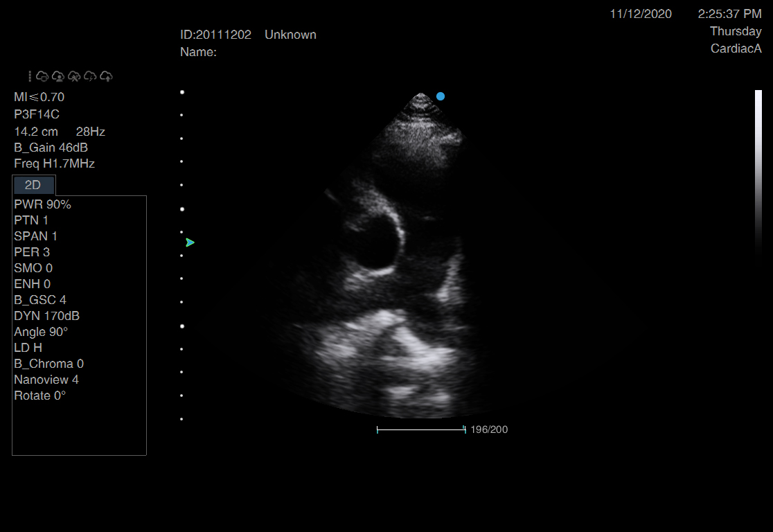Open the cloud user account icon
773x532 pixels.
[x=58, y=76]
